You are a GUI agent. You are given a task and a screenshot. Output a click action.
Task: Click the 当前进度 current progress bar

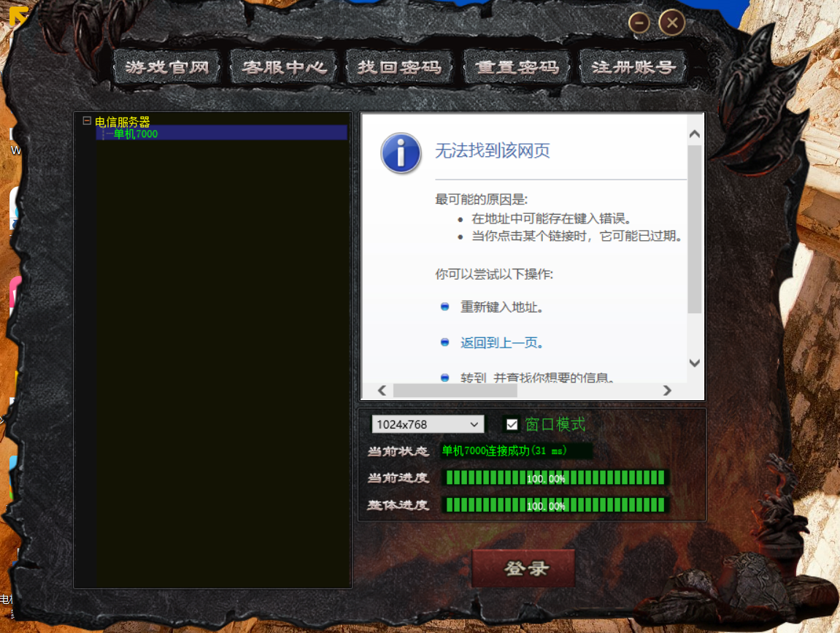click(555, 477)
